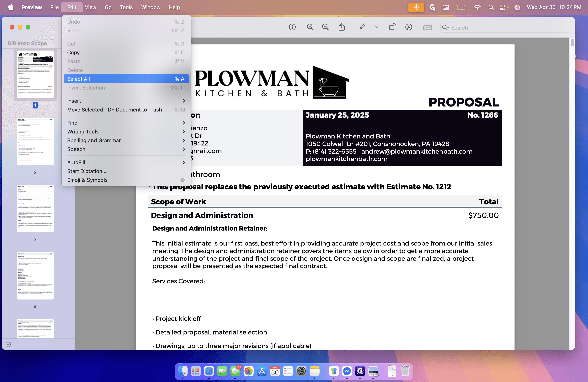Expand the Insert submenu
The image size is (588, 382).
[x=126, y=101]
